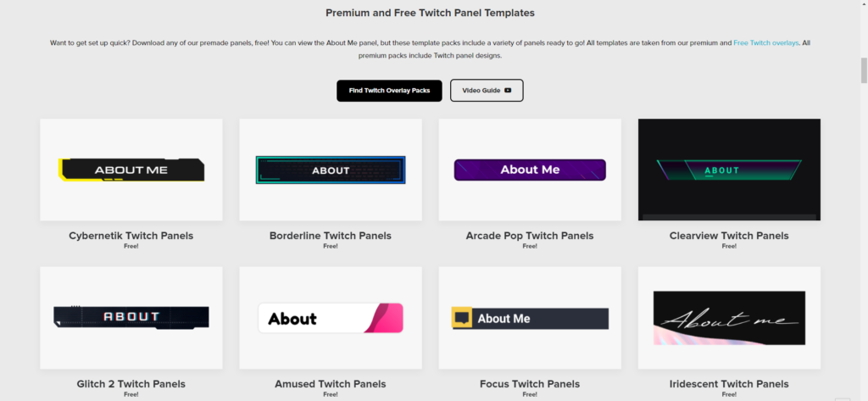Open the Clearview dark panel thumbnail
The height and width of the screenshot is (401, 868).
click(729, 170)
